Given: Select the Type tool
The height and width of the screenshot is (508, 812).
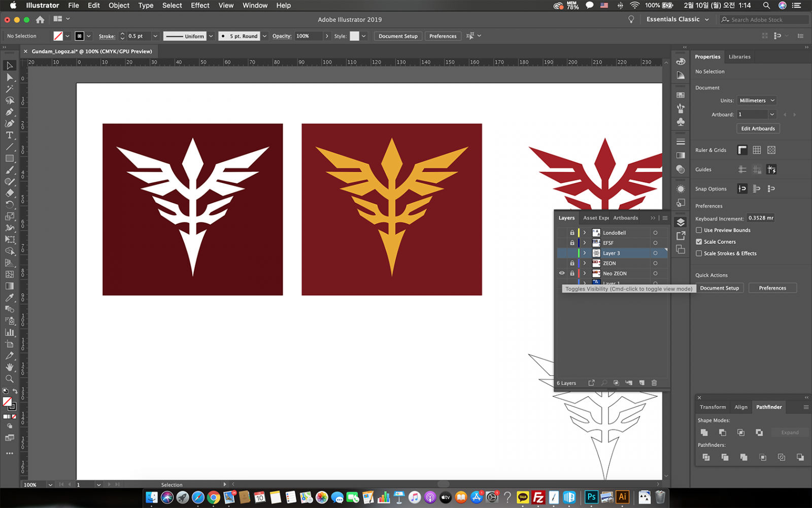Looking at the screenshot, I should point(10,135).
